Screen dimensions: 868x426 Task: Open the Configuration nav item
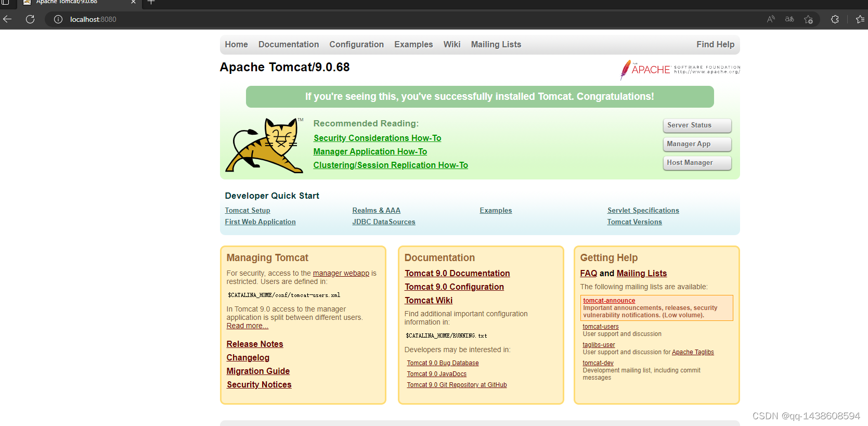pos(356,45)
